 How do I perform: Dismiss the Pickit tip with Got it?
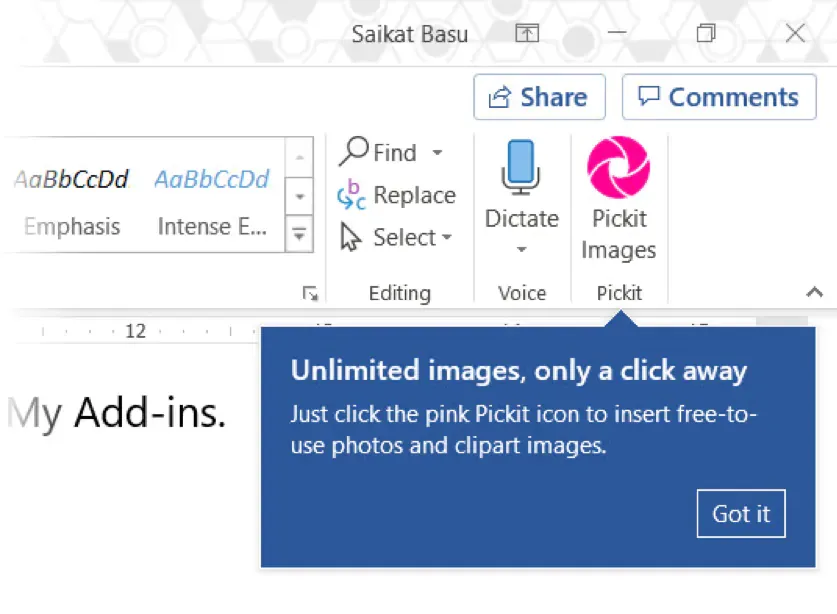(741, 513)
